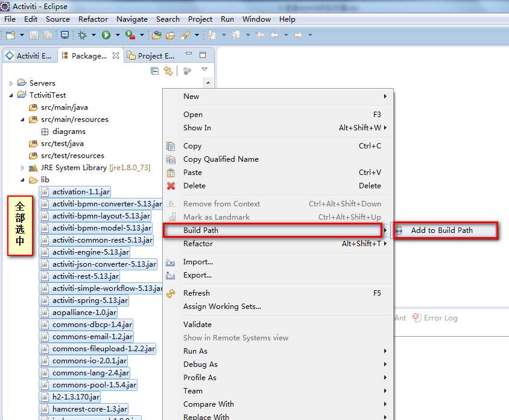509x420 pixels.
Task: Switch to the Error Log view tab
Action: tap(435, 317)
